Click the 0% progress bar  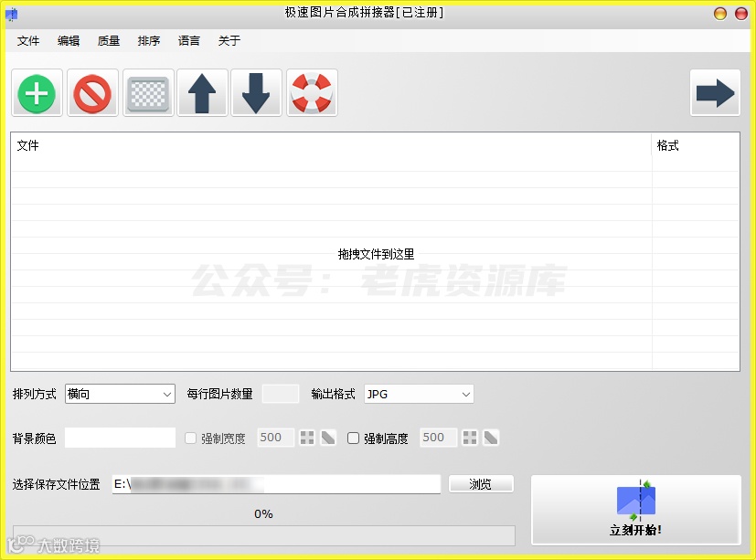(264, 535)
